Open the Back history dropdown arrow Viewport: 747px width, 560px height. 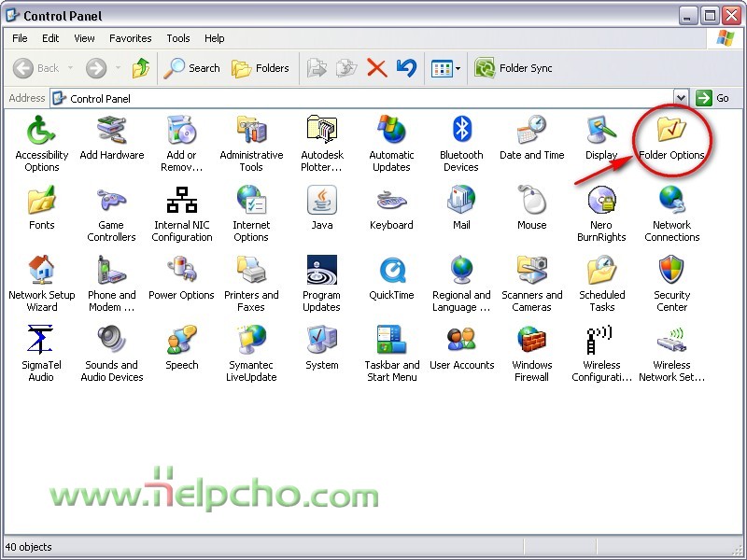pyautogui.click(x=71, y=68)
